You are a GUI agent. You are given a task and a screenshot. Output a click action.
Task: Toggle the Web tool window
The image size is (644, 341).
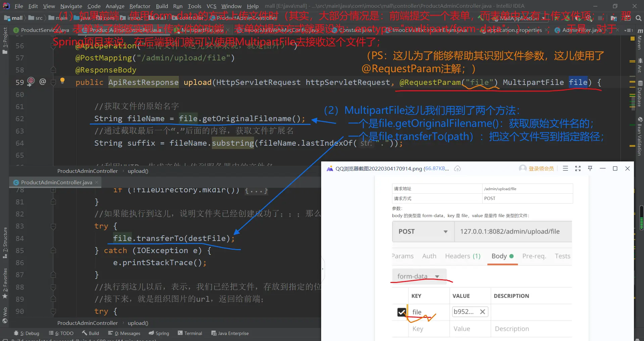5,315
